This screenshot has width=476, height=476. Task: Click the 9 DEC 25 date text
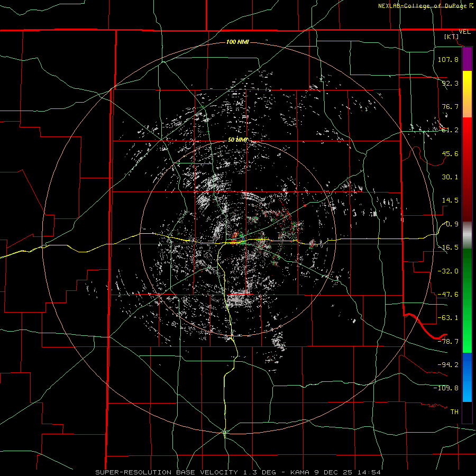(333, 472)
